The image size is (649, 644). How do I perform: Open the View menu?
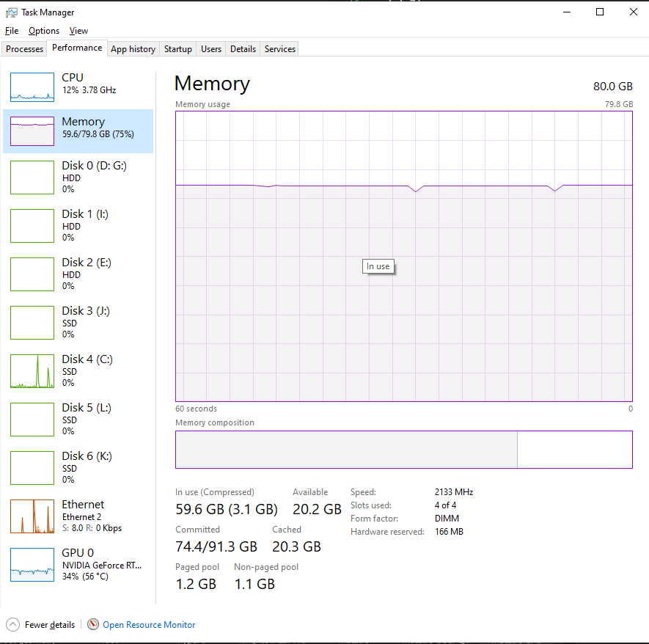78,31
